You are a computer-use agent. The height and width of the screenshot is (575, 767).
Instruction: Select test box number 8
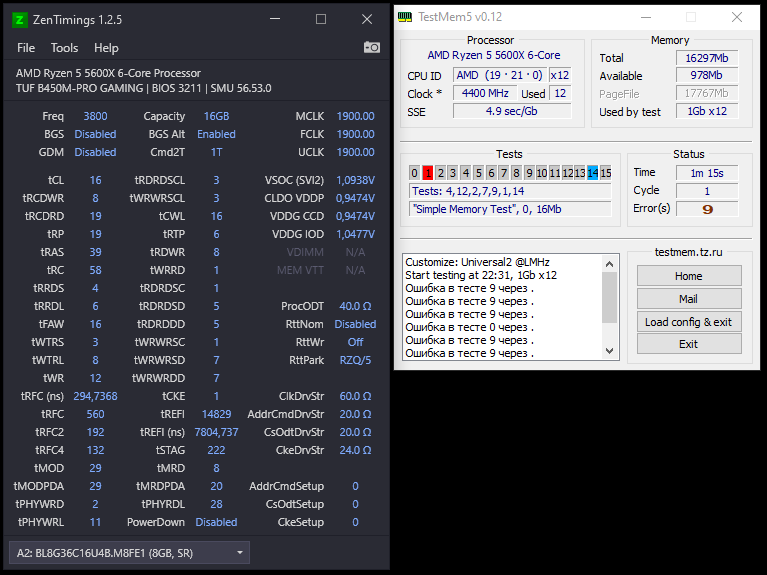pyautogui.click(x=516, y=173)
